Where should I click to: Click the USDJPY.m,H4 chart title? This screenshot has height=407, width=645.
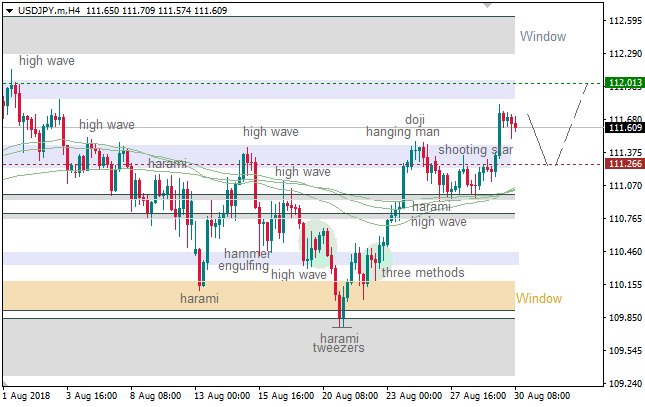[x=49, y=10]
